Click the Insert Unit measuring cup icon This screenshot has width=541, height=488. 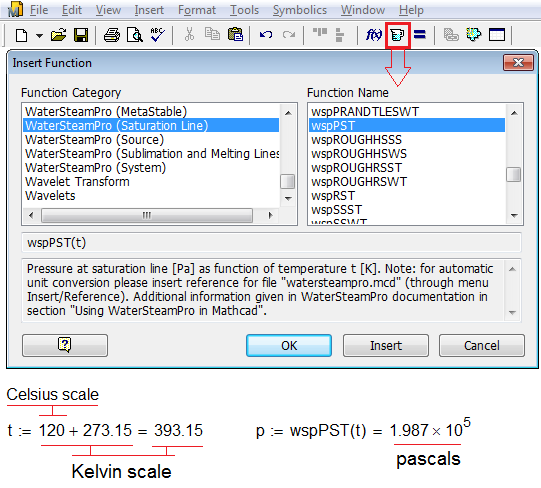pyautogui.click(x=397, y=35)
